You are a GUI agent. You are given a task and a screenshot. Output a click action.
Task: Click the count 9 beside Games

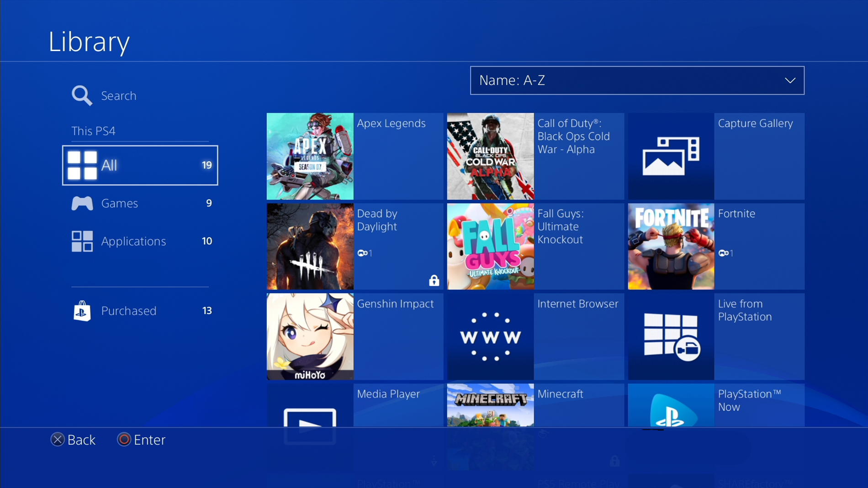pyautogui.click(x=209, y=203)
